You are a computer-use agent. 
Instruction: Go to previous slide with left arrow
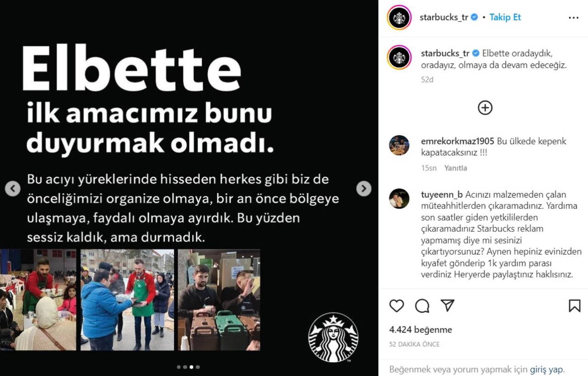(x=13, y=188)
